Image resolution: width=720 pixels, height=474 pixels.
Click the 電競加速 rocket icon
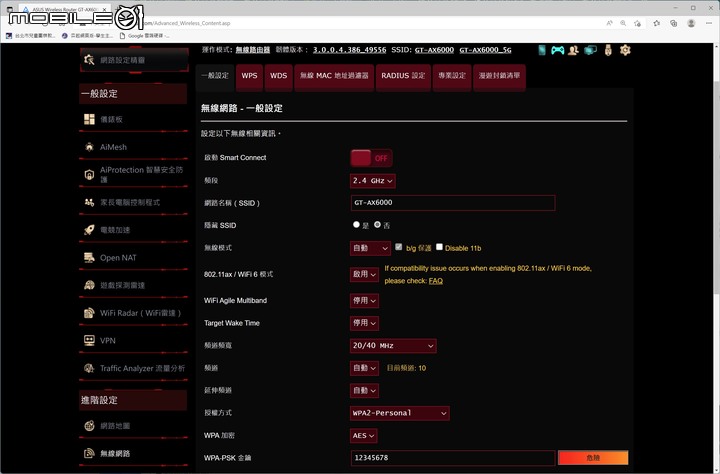coord(89,230)
